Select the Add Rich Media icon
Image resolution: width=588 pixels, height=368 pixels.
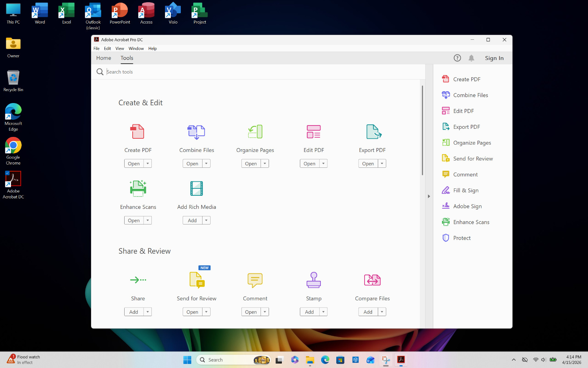196,188
